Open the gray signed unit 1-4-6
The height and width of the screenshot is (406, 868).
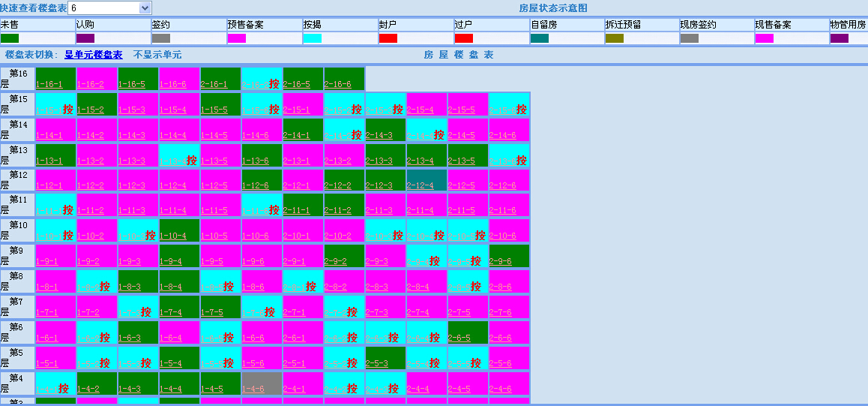coord(253,389)
